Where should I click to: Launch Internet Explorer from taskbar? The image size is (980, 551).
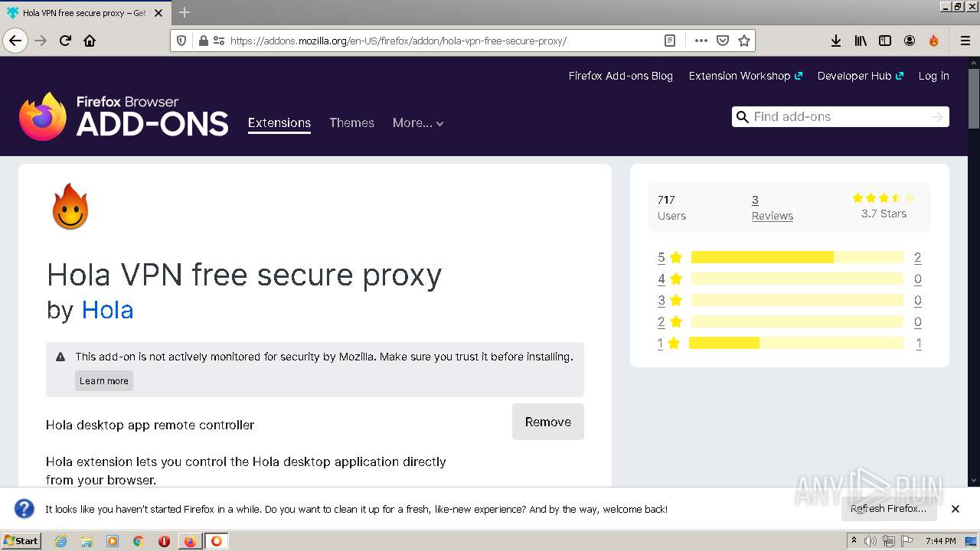coord(61,541)
